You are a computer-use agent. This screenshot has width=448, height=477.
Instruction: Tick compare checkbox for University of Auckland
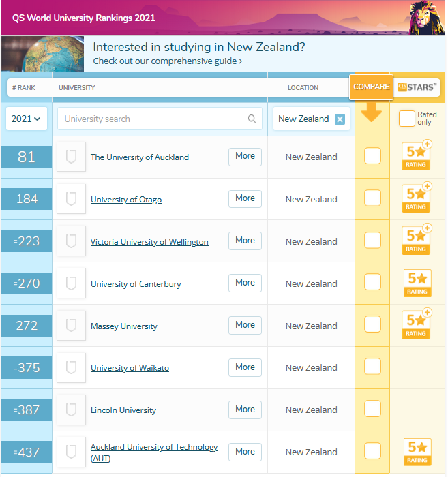pos(372,156)
